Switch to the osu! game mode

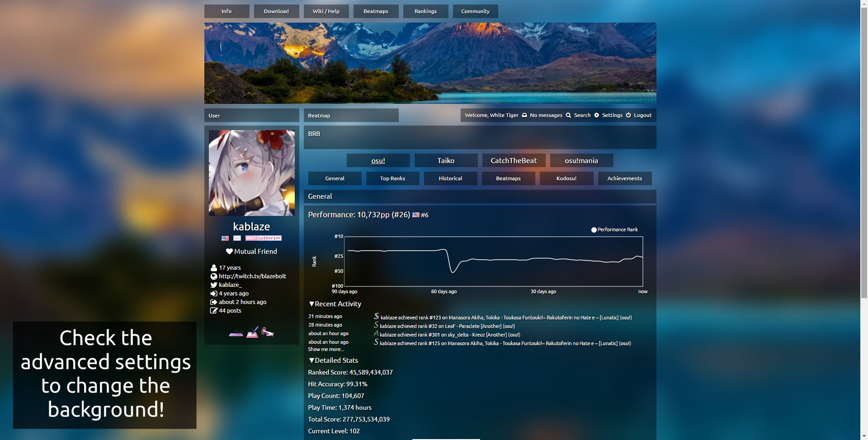click(378, 160)
